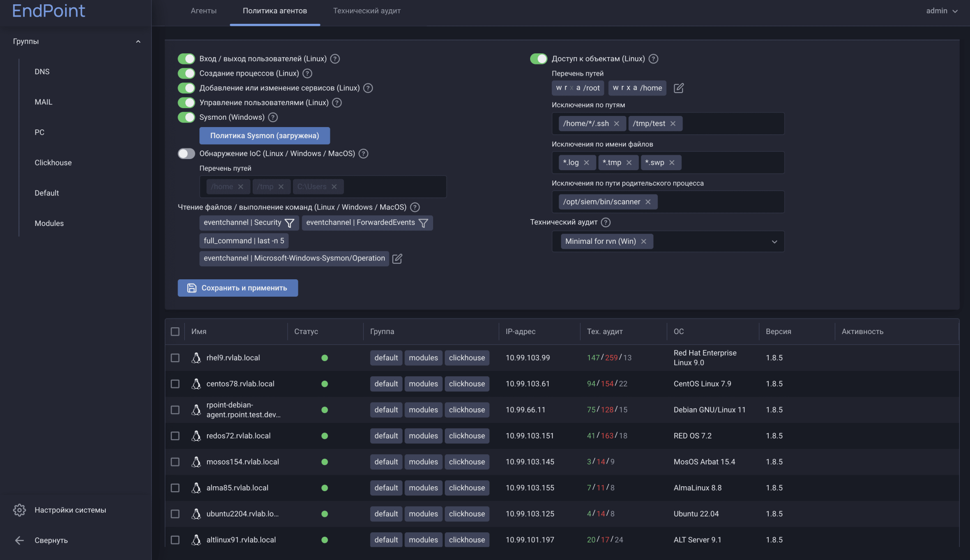Check the altlinux91.rvlab.local row checkbox
This screenshot has height=560, width=970.
(175, 540)
